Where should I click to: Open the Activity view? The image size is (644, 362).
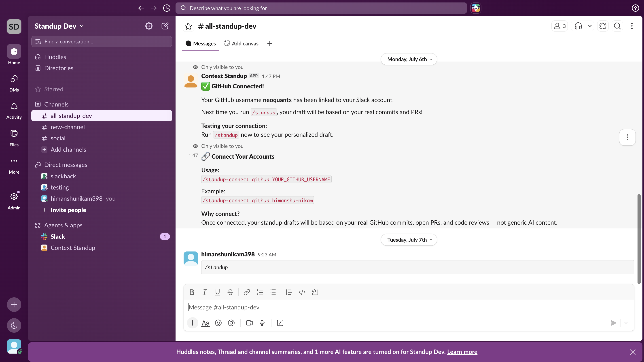14,111
